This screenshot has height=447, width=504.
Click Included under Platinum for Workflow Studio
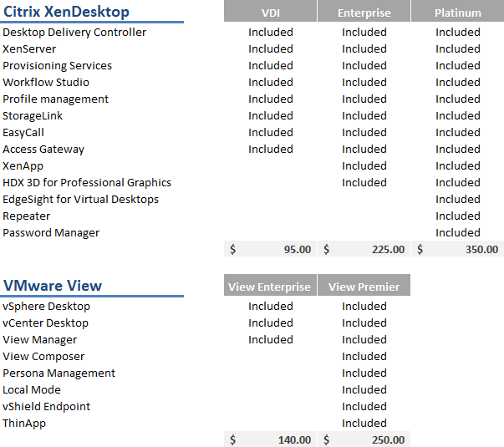tap(458, 82)
